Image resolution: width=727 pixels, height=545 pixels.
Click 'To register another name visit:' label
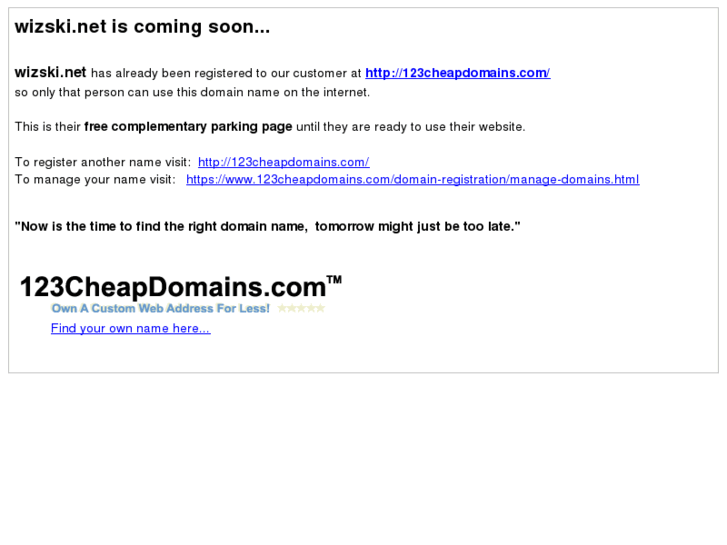tap(103, 162)
